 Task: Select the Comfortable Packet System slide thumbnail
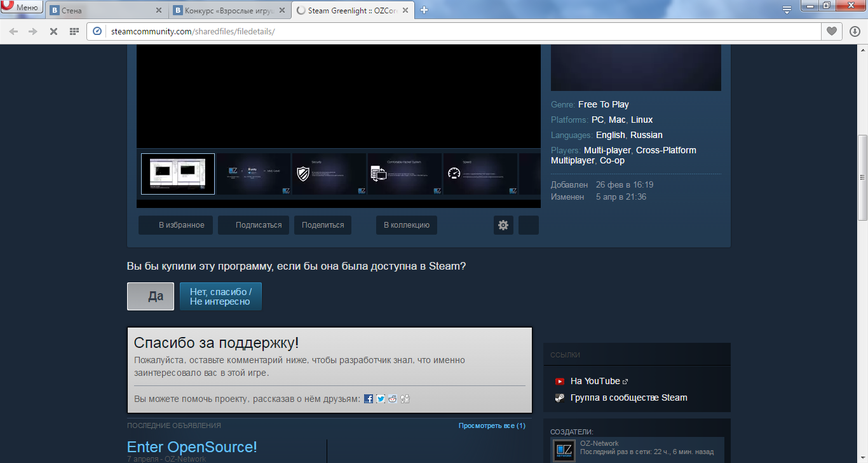coord(405,174)
